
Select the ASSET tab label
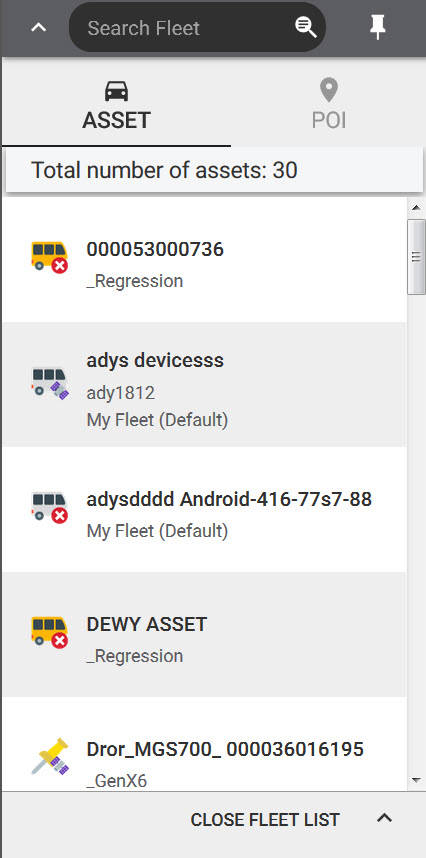click(116, 120)
